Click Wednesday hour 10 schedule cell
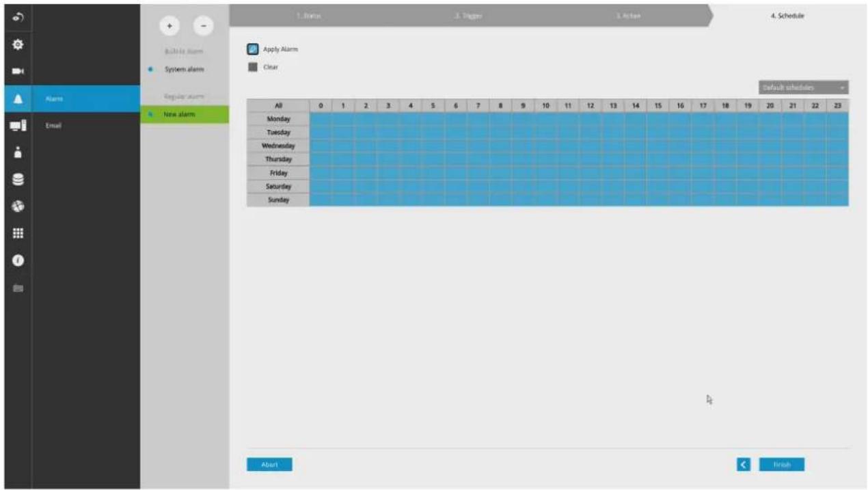The width and height of the screenshot is (868, 490). pos(545,146)
